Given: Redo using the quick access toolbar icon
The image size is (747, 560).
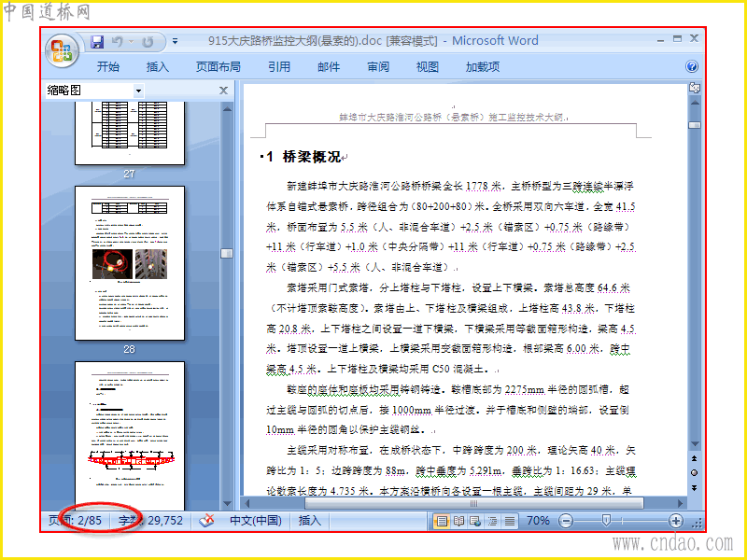Looking at the screenshot, I should (x=148, y=42).
